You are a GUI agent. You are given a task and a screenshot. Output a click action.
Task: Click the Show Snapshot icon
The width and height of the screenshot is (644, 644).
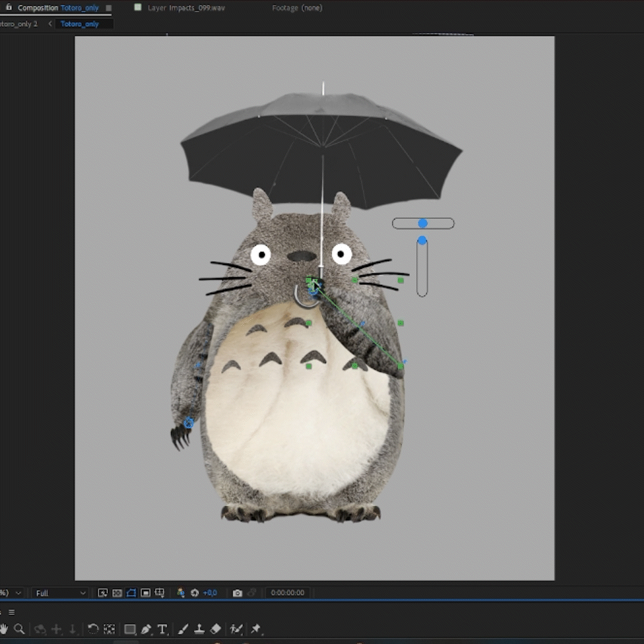(252, 593)
